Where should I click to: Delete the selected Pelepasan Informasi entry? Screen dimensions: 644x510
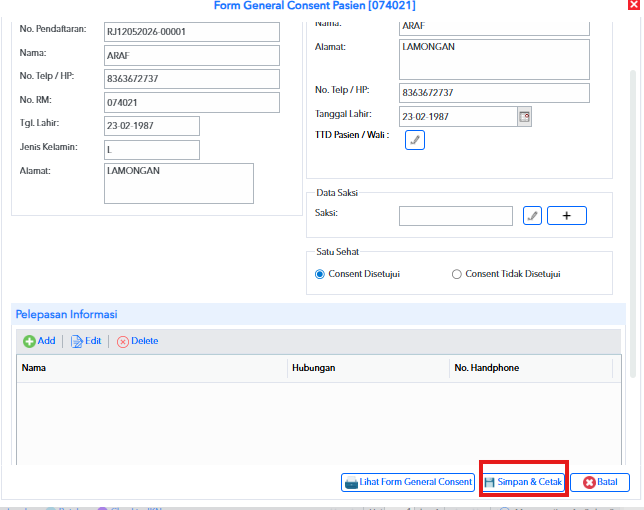click(x=138, y=341)
